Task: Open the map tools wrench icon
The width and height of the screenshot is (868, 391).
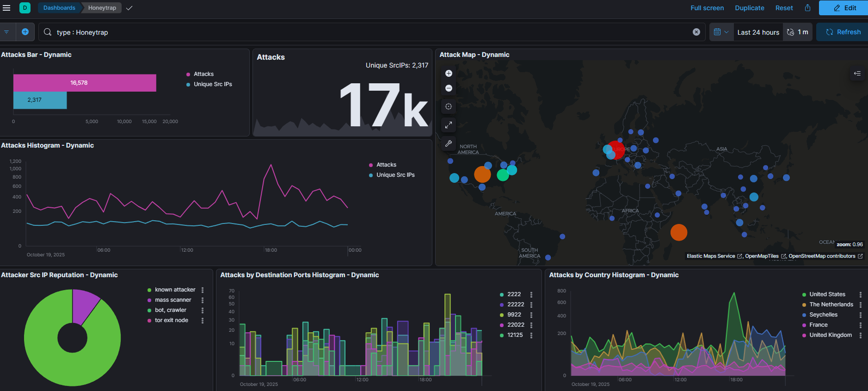Action: [x=449, y=143]
